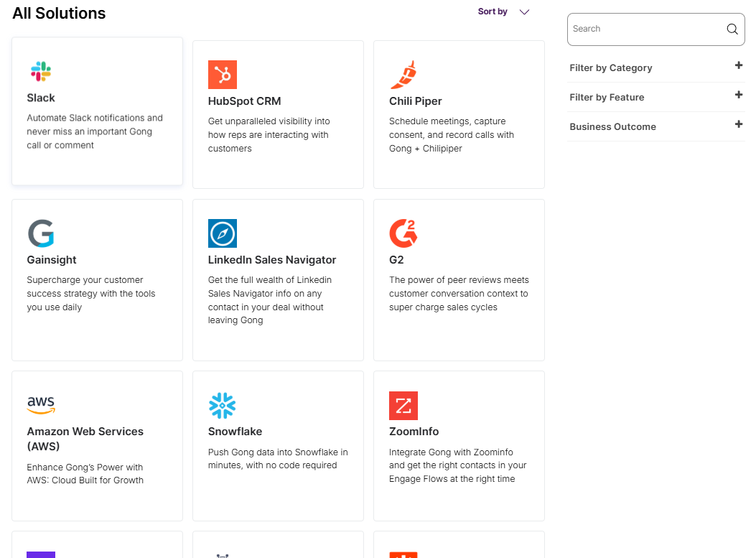Click 'Enhance Gong's Power with AWS' text

pos(85,473)
